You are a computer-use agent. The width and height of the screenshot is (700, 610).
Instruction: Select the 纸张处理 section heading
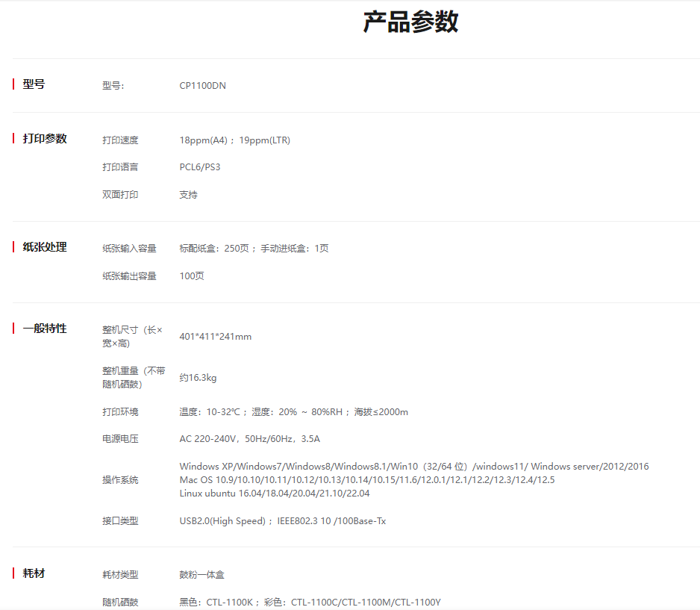(45, 247)
